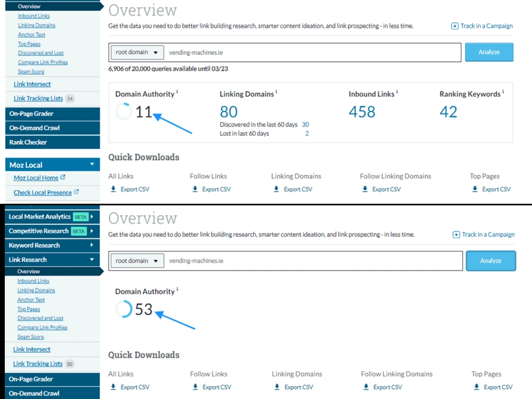Export CSV for Top Pages, top panel
This screenshot has width=532, height=399.
(x=496, y=189)
